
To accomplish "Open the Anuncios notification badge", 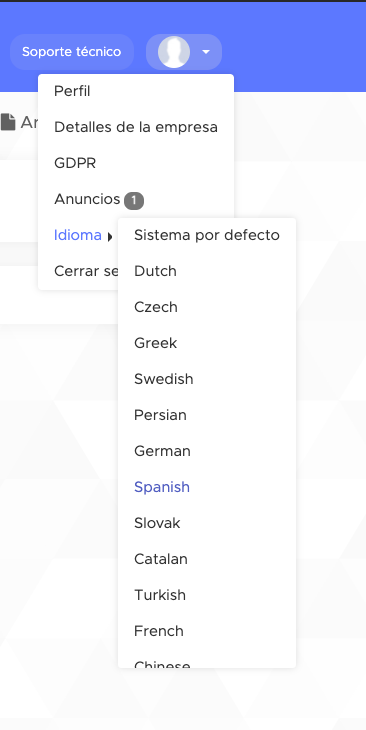I will (134, 201).
